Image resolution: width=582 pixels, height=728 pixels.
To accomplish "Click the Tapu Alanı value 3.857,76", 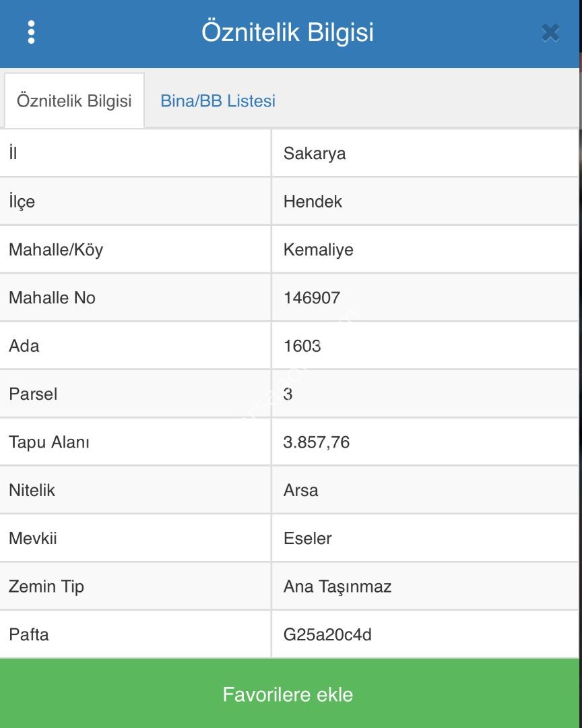I will pyautogui.click(x=317, y=442).
